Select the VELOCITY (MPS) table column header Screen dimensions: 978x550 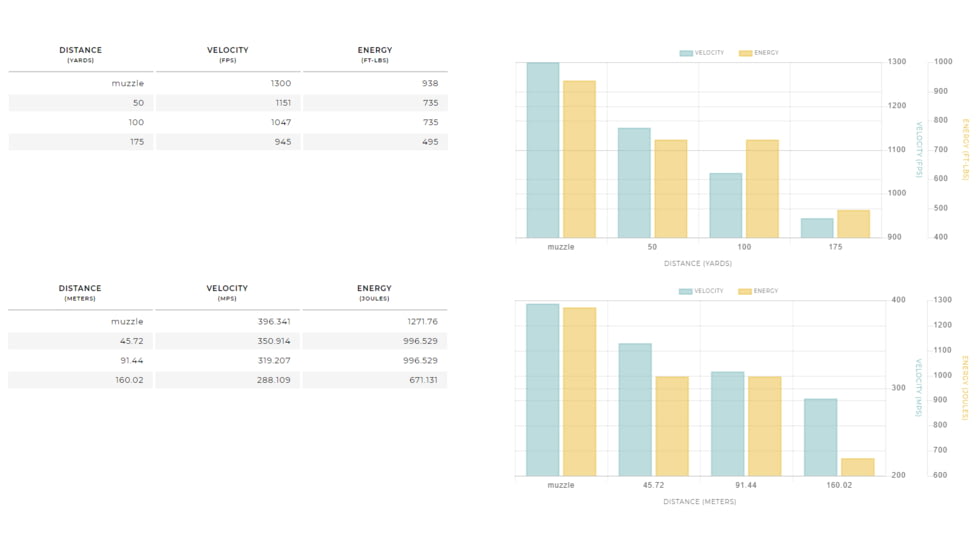click(228, 292)
